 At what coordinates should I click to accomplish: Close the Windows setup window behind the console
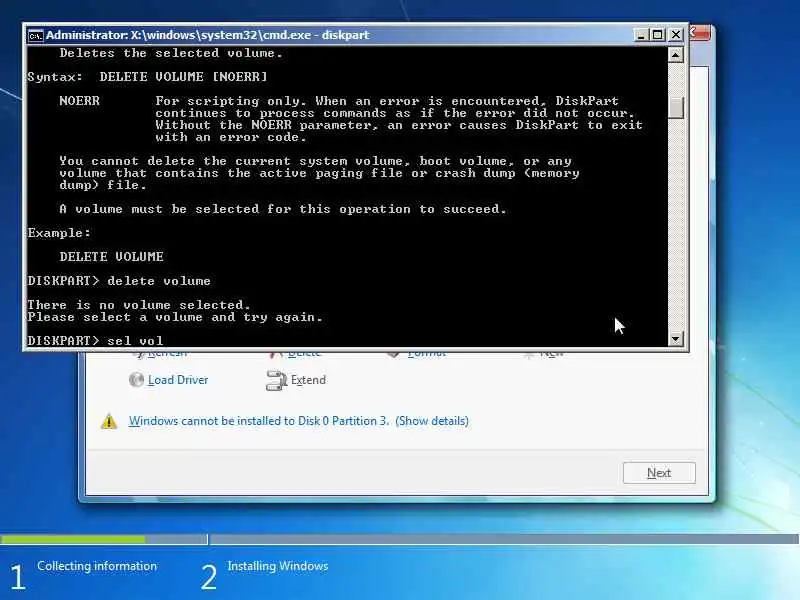[x=700, y=33]
